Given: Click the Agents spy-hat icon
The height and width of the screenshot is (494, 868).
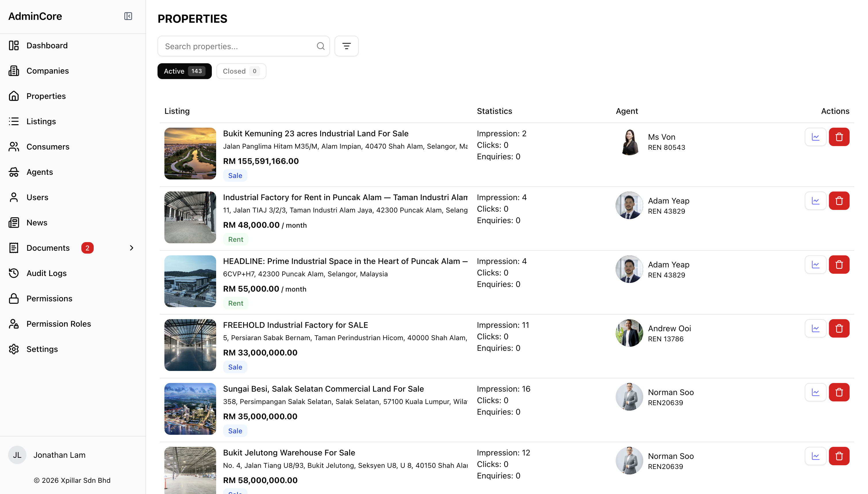Looking at the screenshot, I should (14, 172).
